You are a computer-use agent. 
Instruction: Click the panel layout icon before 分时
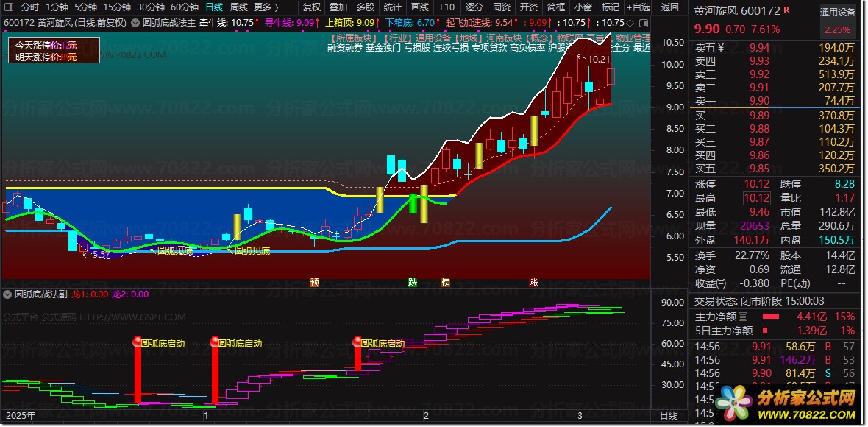pyautogui.click(x=10, y=7)
